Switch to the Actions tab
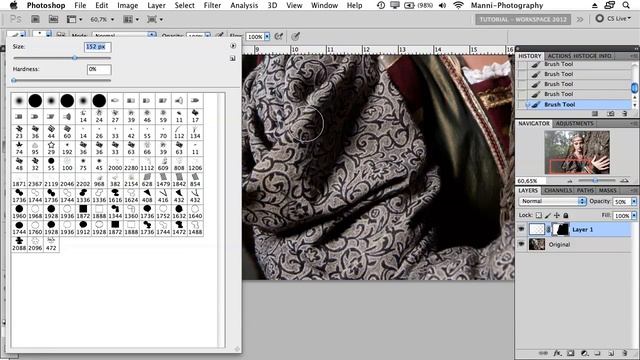This screenshot has width=640, height=360. tap(559, 56)
